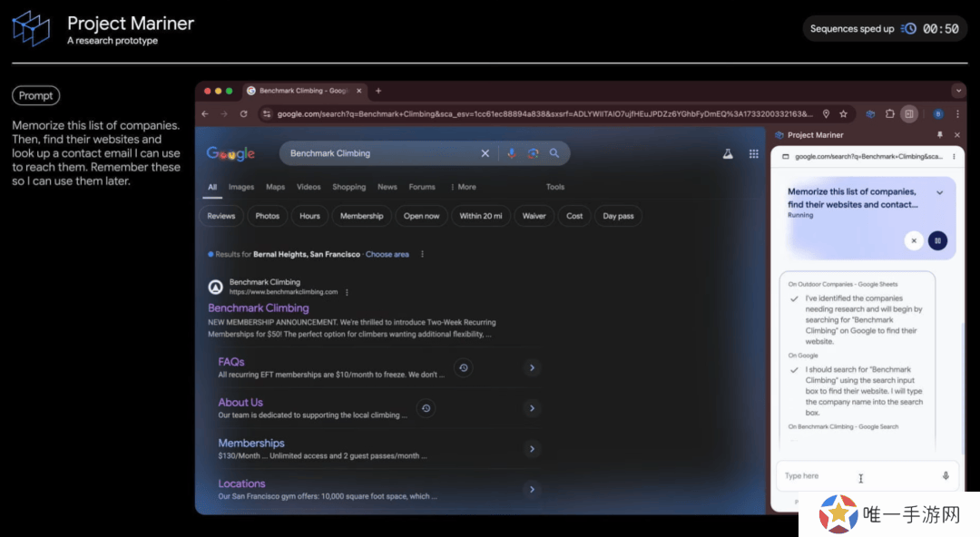
Task: Select the Membership filter chip
Action: (x=362, y=216)
